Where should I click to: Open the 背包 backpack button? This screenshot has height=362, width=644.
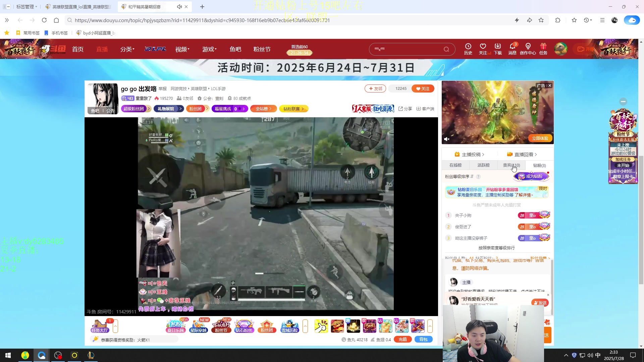point(424,340)
